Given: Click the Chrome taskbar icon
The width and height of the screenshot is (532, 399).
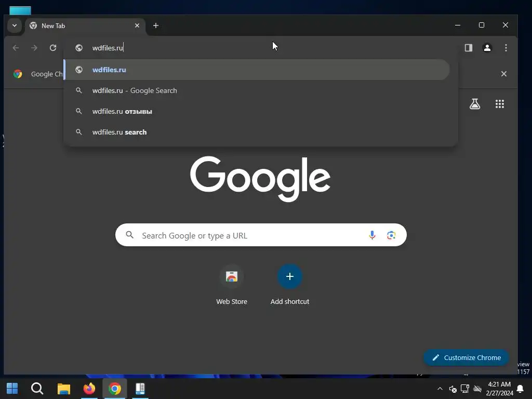Looking at the screenshot, I should point(115,389).
